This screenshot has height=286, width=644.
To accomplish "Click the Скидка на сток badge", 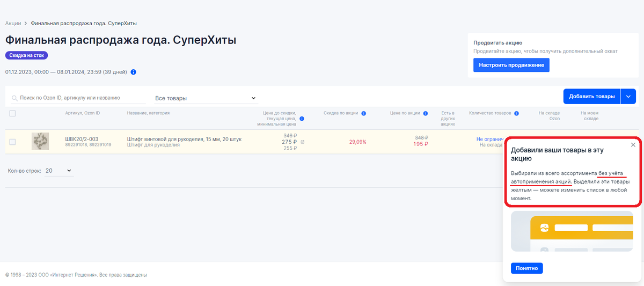I will [27, 55].
